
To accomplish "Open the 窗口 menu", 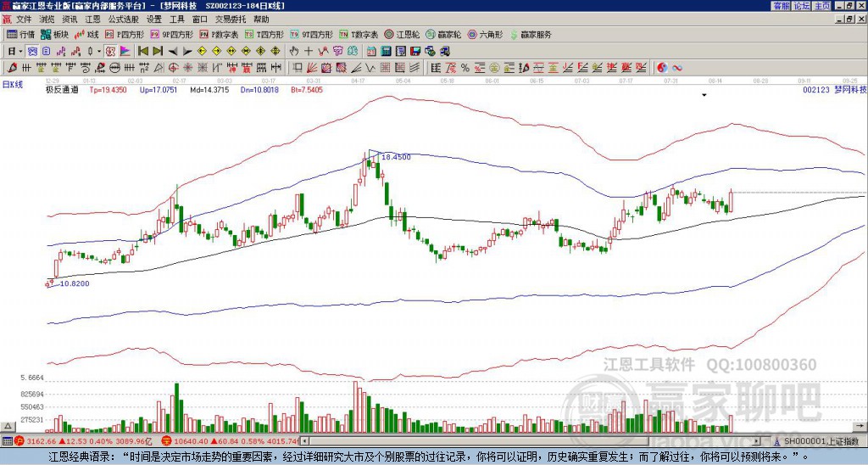I will (x=200, y=20).
